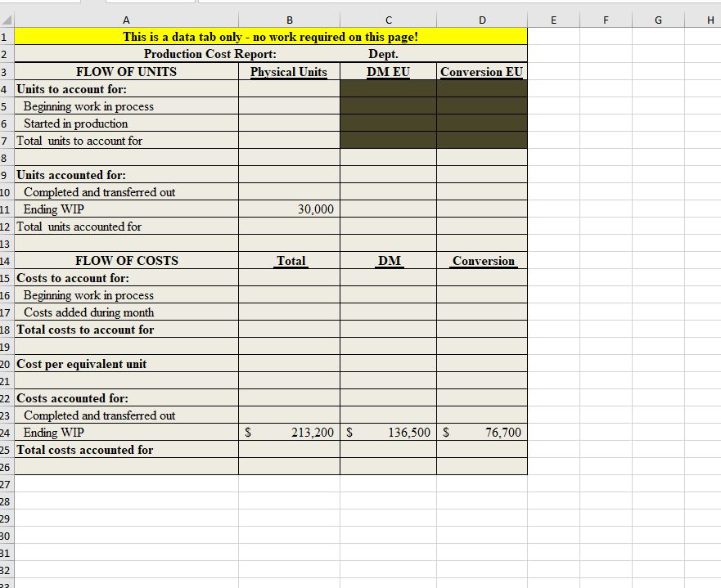The width and height of the screenshot is (721, 588).
Task: Click 'Ending WIP' label in row 24
Action: (127, 433)
